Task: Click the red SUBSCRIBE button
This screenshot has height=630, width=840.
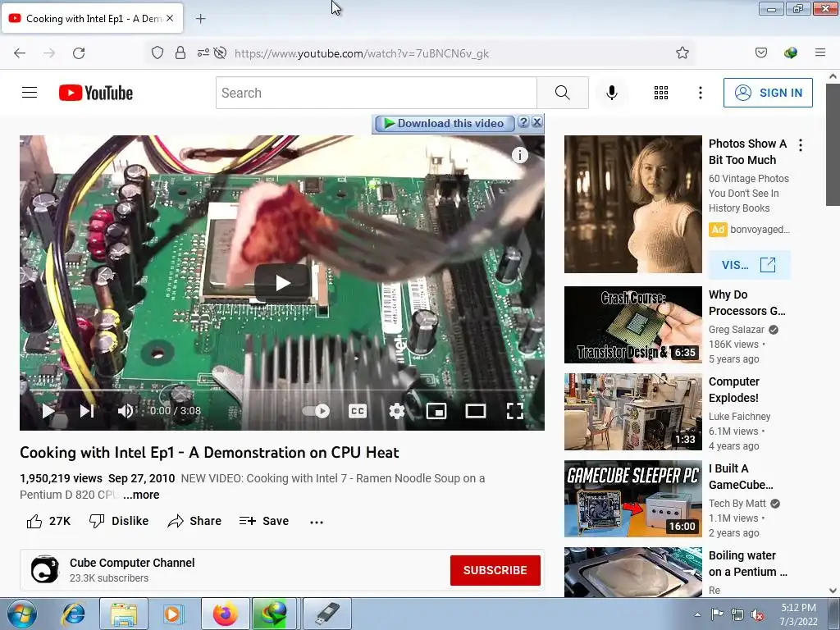Action: [495, 571]
